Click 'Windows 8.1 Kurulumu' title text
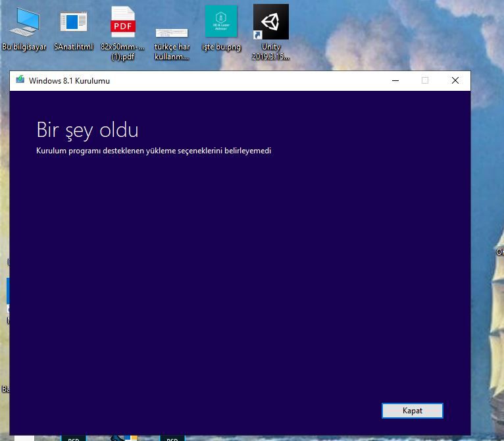The height and width of the screenshot is (441, 504). point(70,81)
